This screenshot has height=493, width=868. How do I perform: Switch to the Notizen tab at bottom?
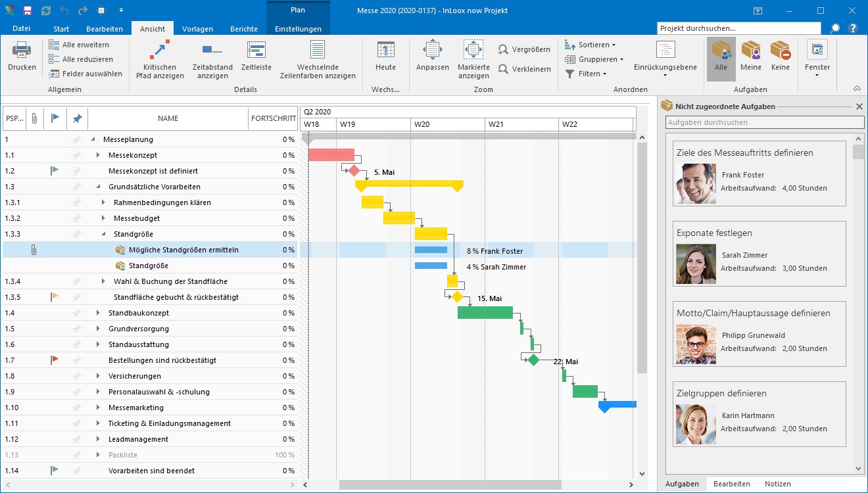[777, 484]
